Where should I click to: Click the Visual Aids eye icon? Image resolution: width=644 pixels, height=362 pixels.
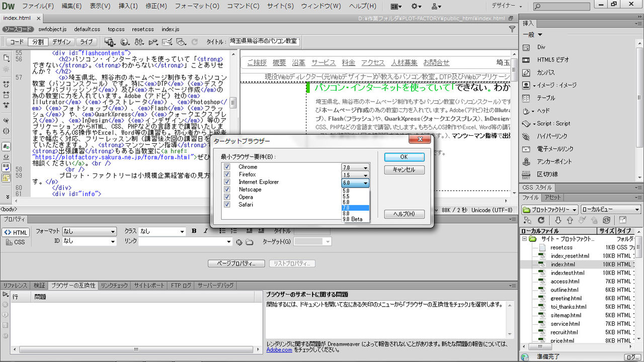tap(181, 42)
